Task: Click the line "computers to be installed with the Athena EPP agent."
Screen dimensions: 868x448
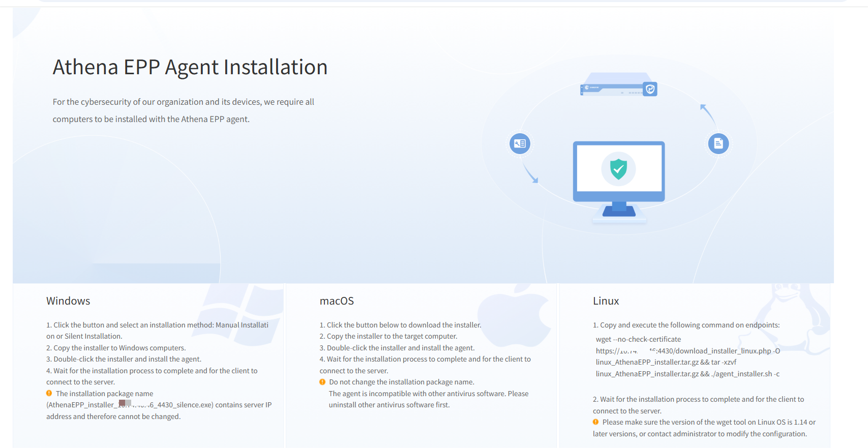Action: pyautogui.click(x=151, y=119)
